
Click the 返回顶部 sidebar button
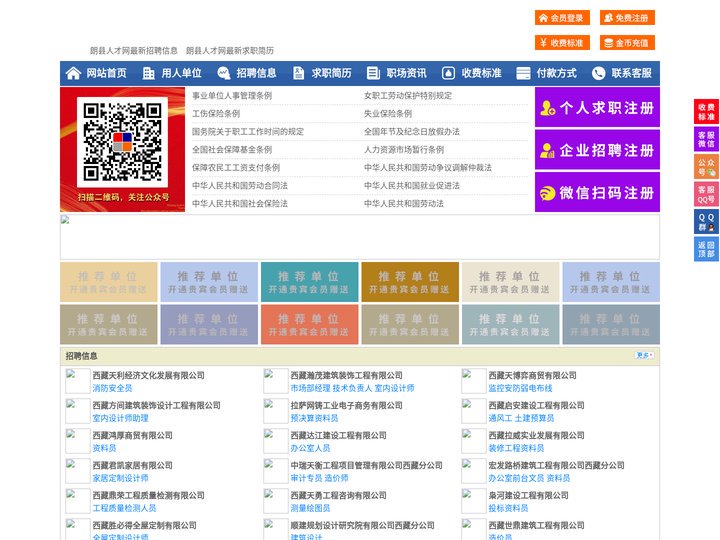[x=706, y=249]
